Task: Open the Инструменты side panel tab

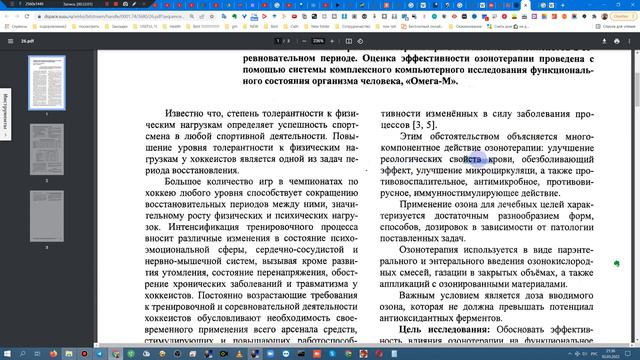Action: [x=5, y=114]
